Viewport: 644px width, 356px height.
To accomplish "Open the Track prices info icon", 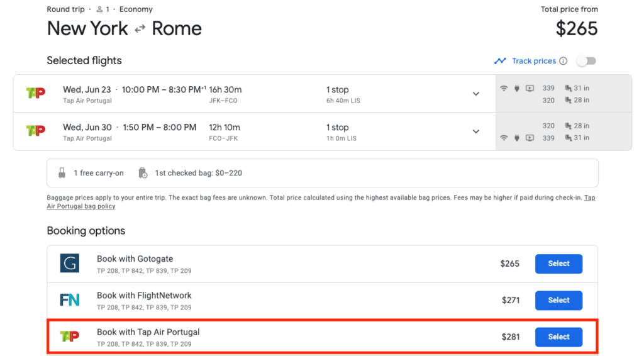I will tap(563, 61).
